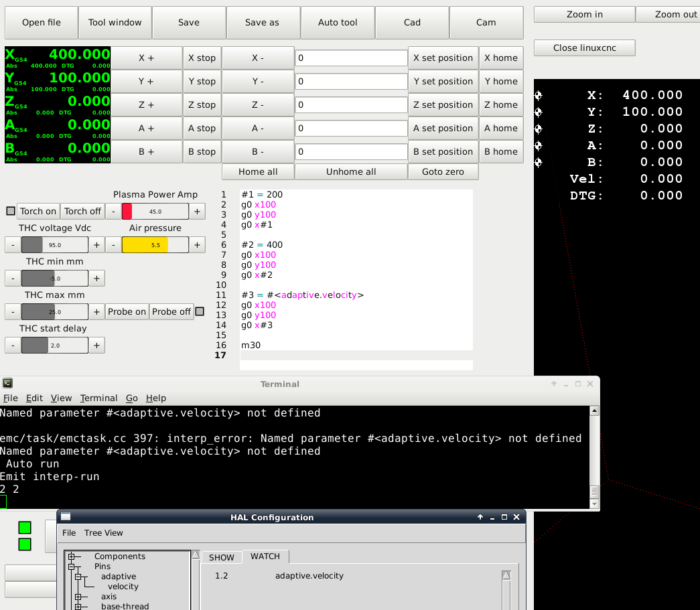Viewport: 700px width, 610px height.
Task: Open the Terminal Go menu
Action: [x=132, y=398]
